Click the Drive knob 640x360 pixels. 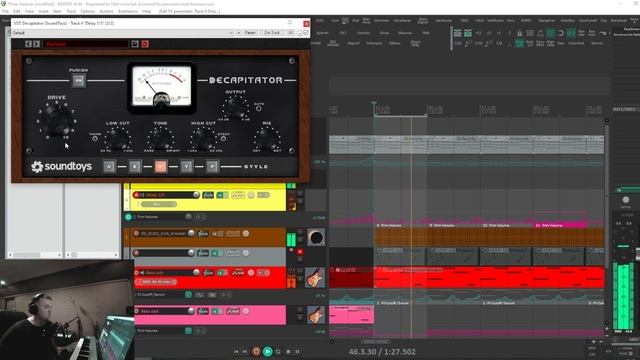click(57, 120)
